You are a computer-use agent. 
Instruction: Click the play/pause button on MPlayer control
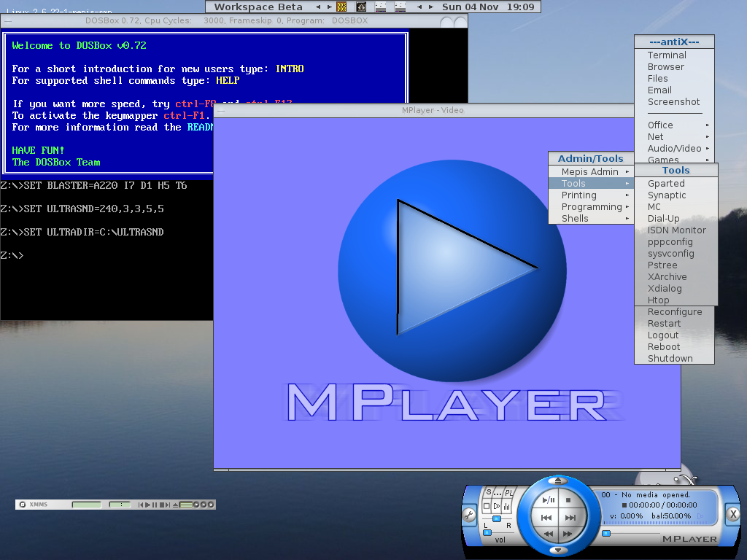(x=549, y=500)
